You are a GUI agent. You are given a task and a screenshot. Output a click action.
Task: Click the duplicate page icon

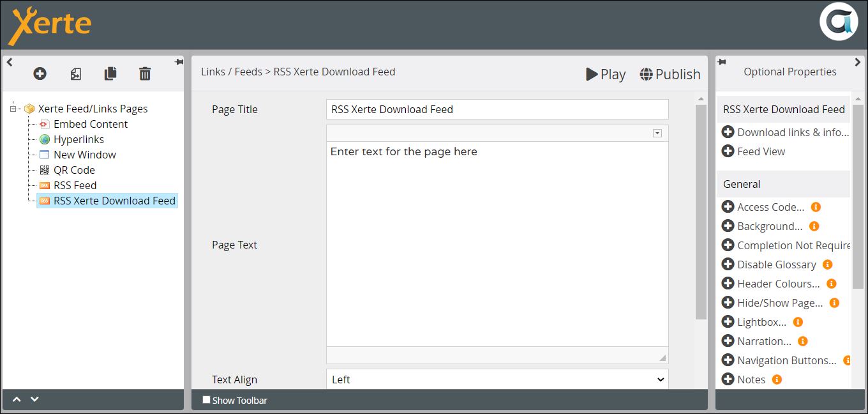pos(110,74)
